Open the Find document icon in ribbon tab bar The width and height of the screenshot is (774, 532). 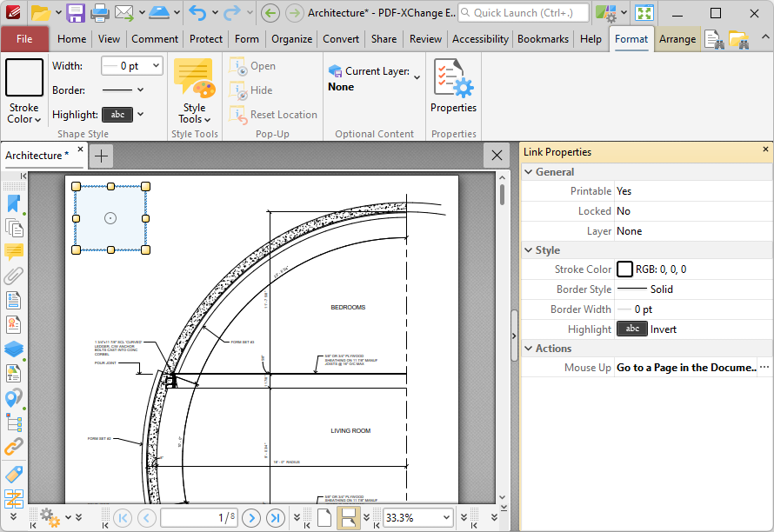click(714, 39)
